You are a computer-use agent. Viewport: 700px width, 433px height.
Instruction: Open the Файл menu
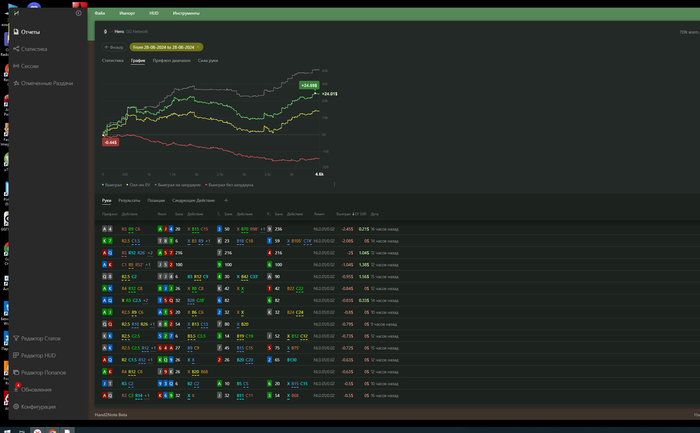(100, 14)
